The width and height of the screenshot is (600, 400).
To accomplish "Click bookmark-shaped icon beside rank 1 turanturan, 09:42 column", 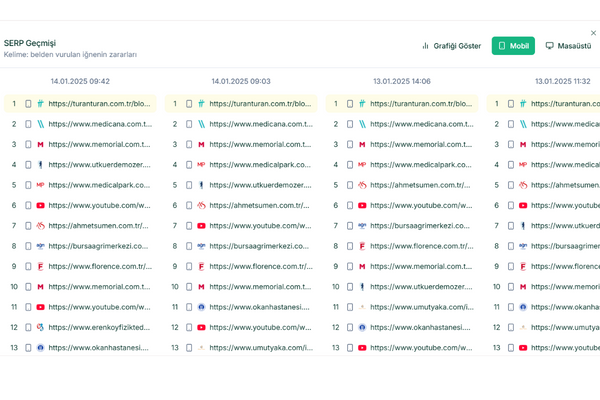I will (28, 104).
